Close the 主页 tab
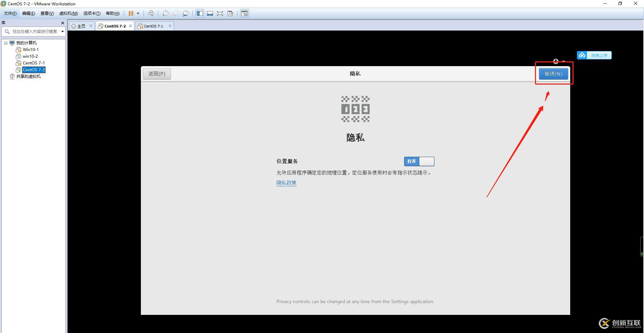 (x=91, y=26)
